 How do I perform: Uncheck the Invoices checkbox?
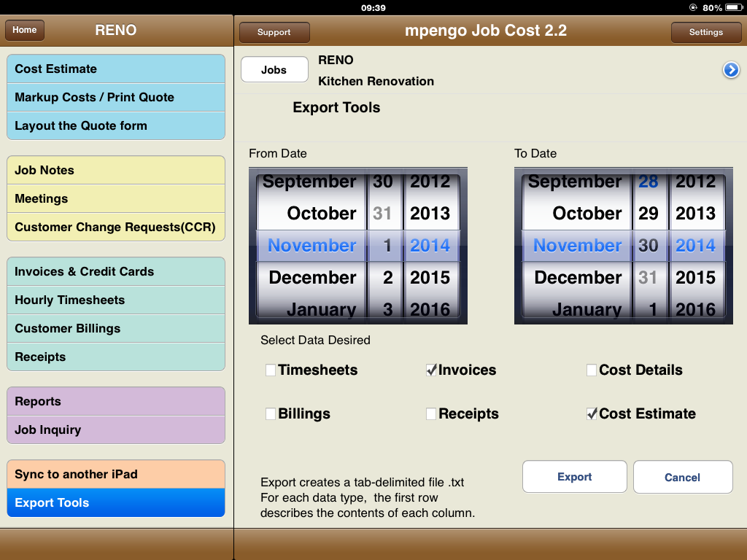431,370
